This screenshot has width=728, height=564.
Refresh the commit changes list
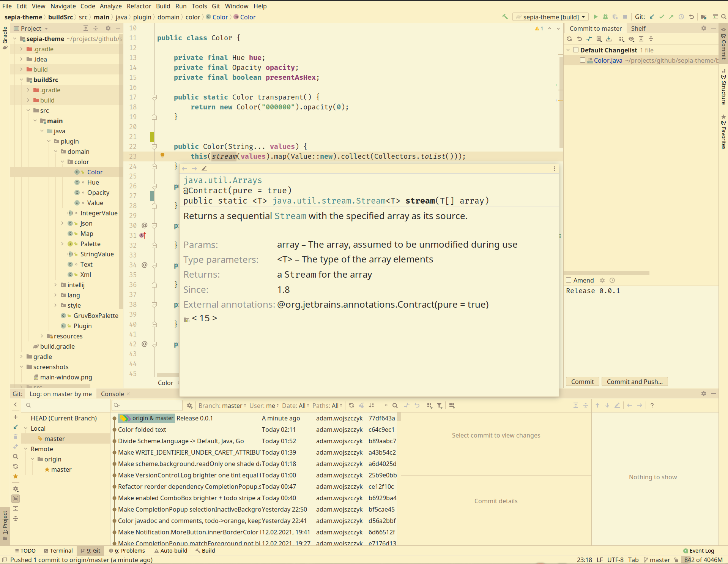pos(569,39)
